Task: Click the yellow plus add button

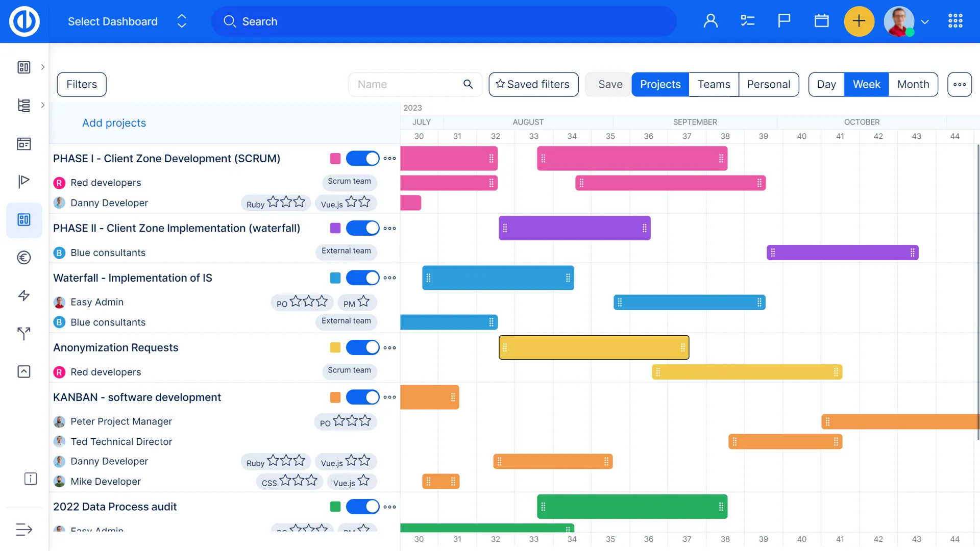Action: click(859, 21)
